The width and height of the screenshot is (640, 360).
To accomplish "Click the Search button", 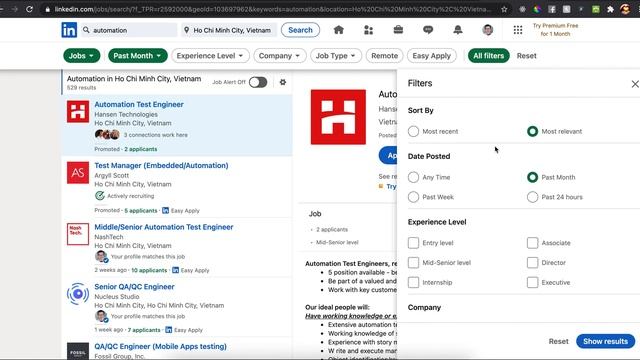I will pos(300,30).
